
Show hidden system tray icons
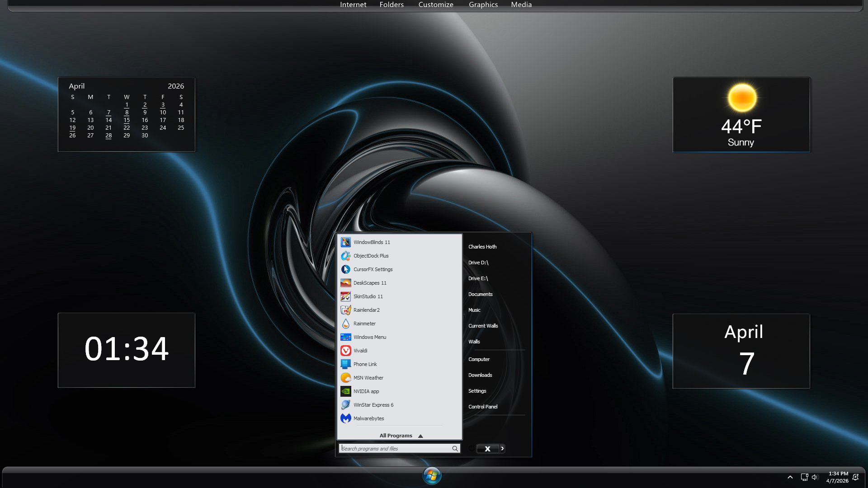tap(790, 477)
